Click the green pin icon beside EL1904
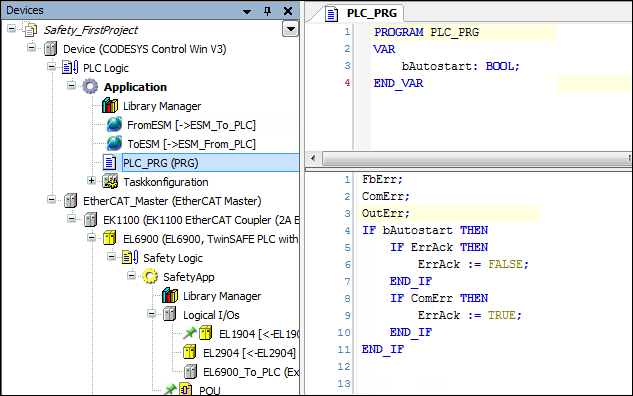This screenshot has width=633, height=396. click(189, 333)
